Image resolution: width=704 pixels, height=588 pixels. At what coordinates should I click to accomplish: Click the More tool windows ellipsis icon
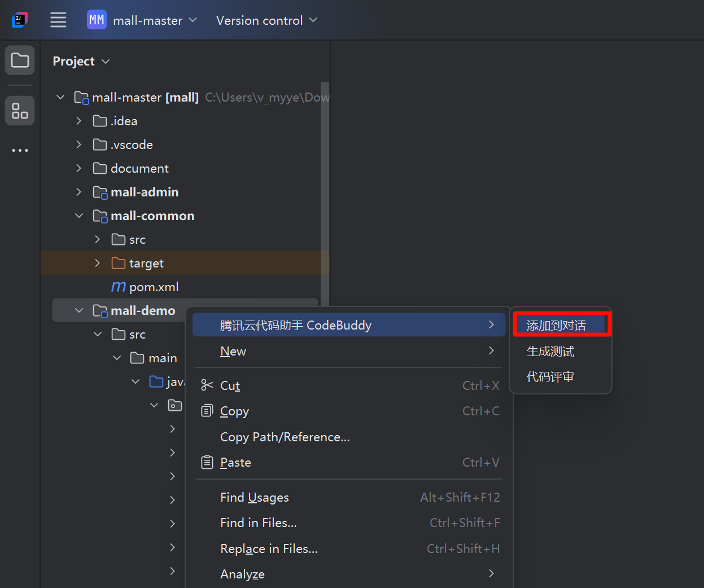tap(20, 150)
